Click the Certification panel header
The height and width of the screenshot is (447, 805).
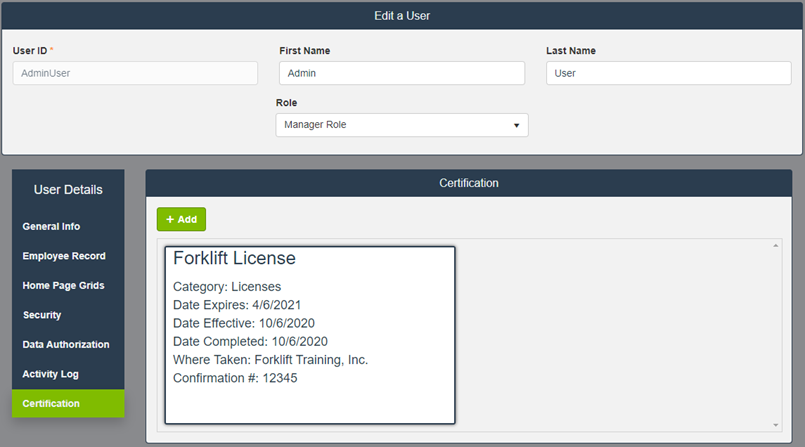click(469, 183)
